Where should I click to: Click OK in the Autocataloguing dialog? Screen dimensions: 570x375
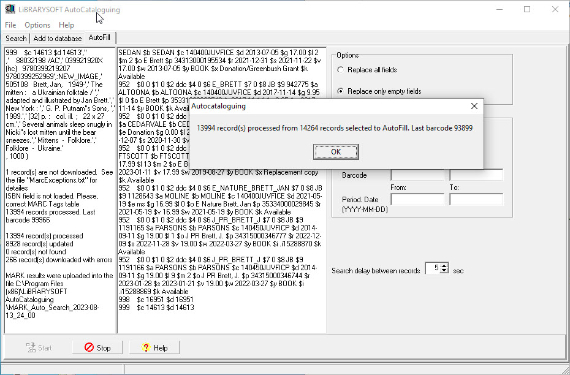tap(336, 152)
